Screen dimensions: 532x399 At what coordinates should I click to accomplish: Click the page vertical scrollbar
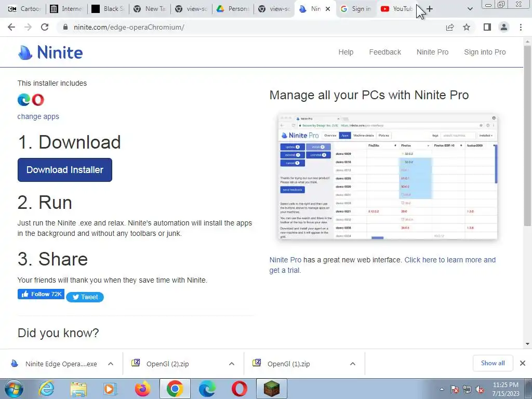coord(527,136)
